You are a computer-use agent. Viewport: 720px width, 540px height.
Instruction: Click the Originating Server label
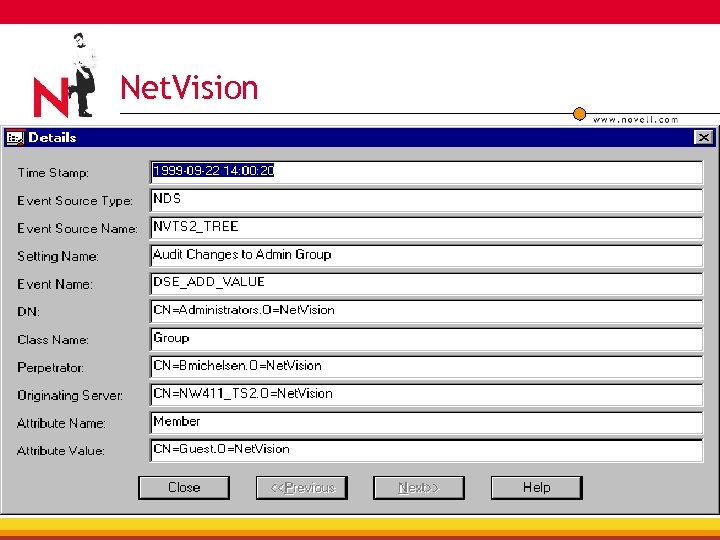70,396
